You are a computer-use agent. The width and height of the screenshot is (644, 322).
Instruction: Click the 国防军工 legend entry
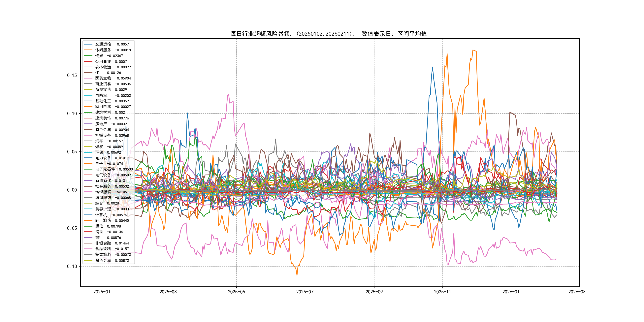point(113,95)
